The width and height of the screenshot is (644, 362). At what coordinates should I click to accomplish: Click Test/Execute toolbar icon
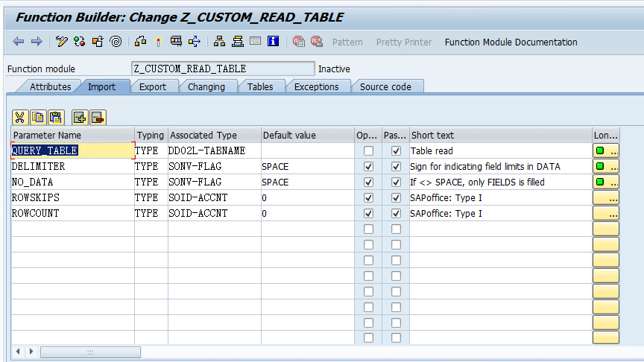(176, 42)
